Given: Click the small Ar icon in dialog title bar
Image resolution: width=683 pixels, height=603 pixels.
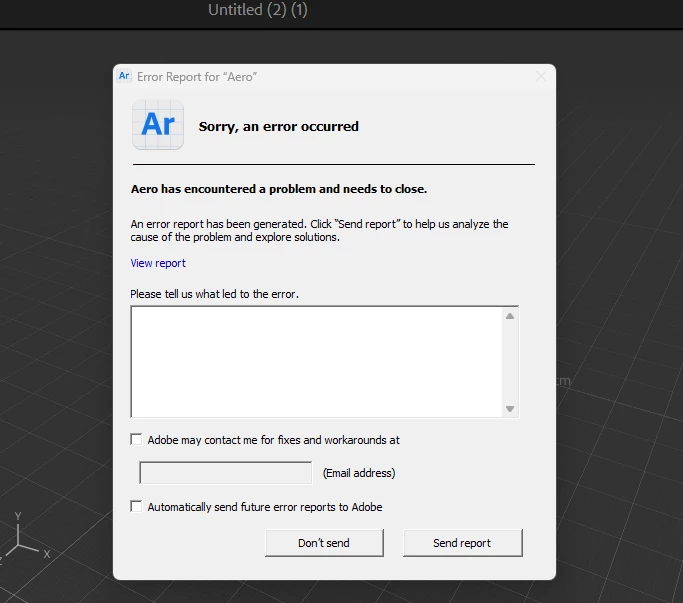Looking at the screenshot, I should click(124, 76).
